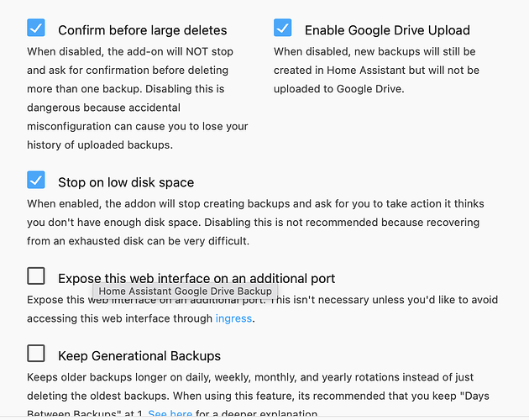Screen dimensions: 529x420
Task: Click the "Confirm before large deletes" label text
Action: (x=142, y=30)
